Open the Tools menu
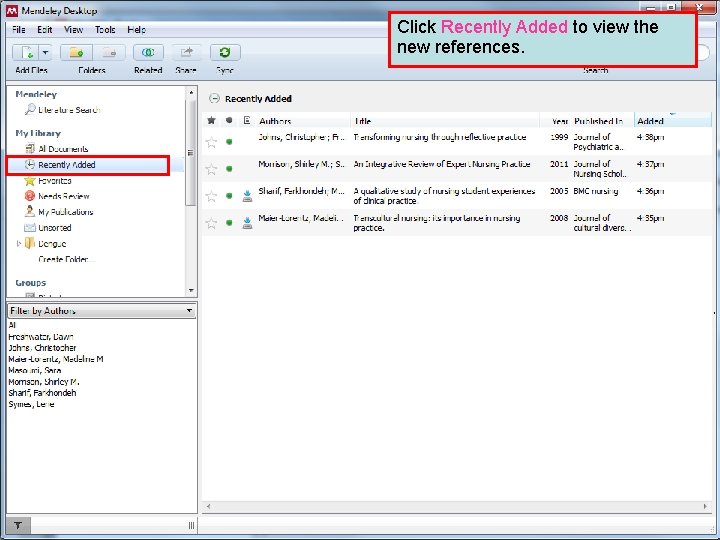This screenshot has width=720, height=540. coord(105,30)
